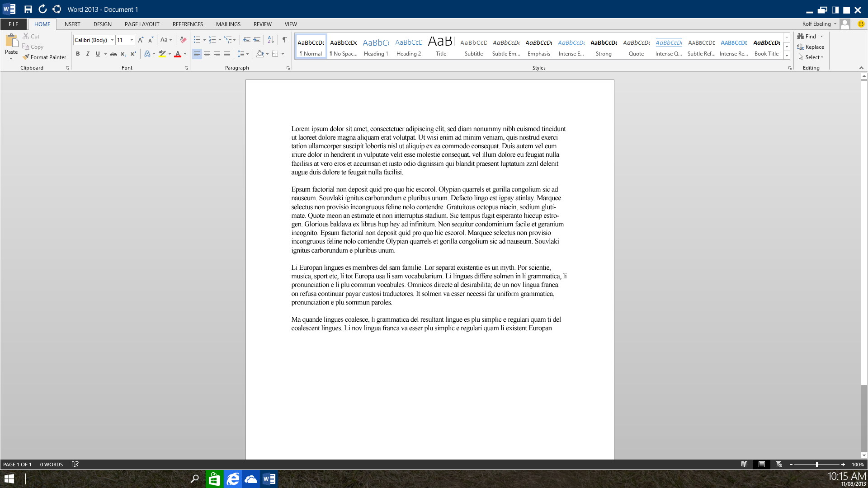
Task: Apply the Heading 1 style
Action: pyautogui.click(x=376, y=47)
